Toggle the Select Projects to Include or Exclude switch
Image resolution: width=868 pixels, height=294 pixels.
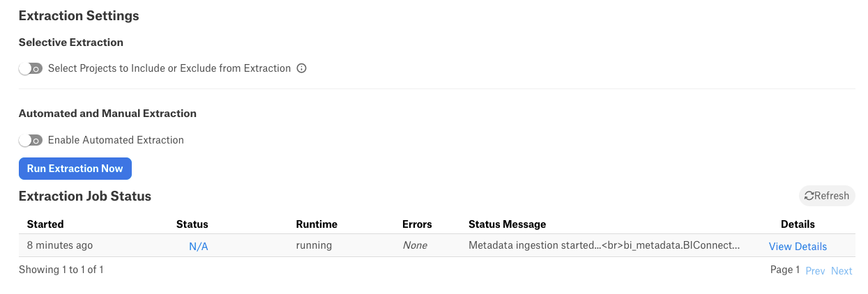point(31,68)
